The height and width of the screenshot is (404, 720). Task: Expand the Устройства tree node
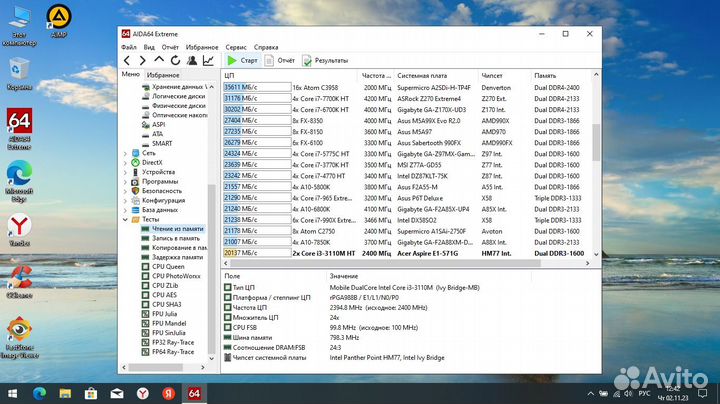tap(125, 172)
